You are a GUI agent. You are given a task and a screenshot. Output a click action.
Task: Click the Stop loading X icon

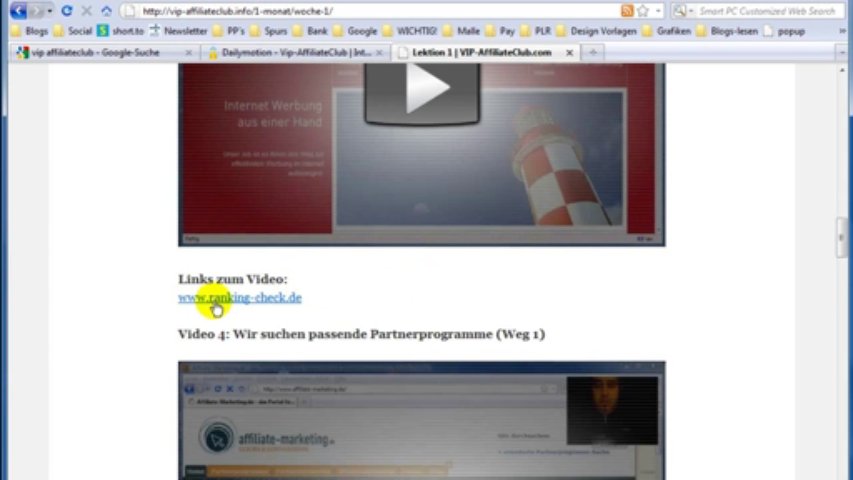coord(86,11)
